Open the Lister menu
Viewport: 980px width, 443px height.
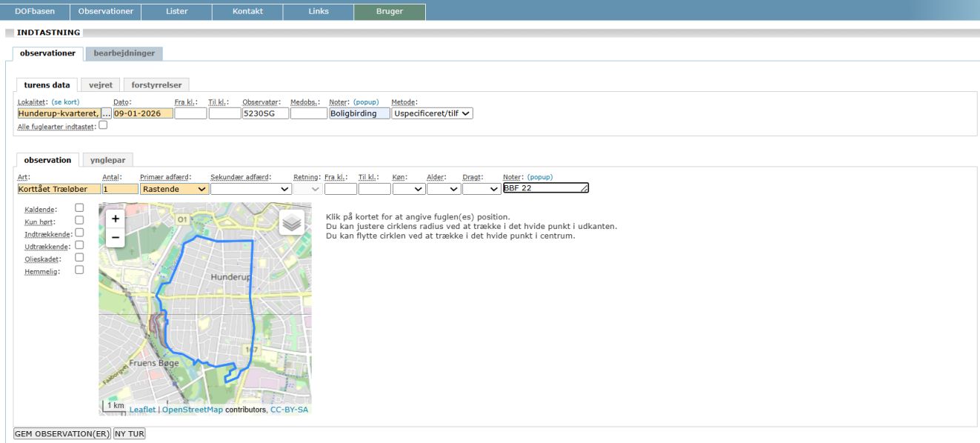pyautogui.click(x=177, y=11)
